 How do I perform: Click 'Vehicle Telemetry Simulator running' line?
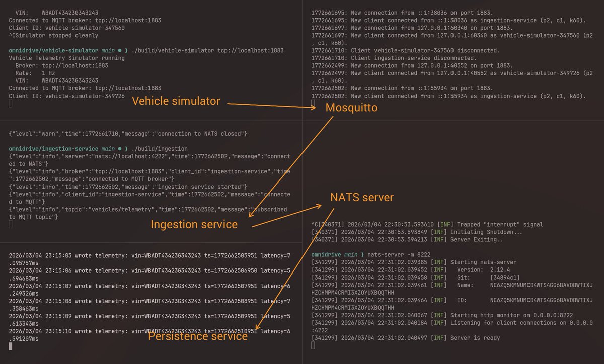click(x=66, y=58)
